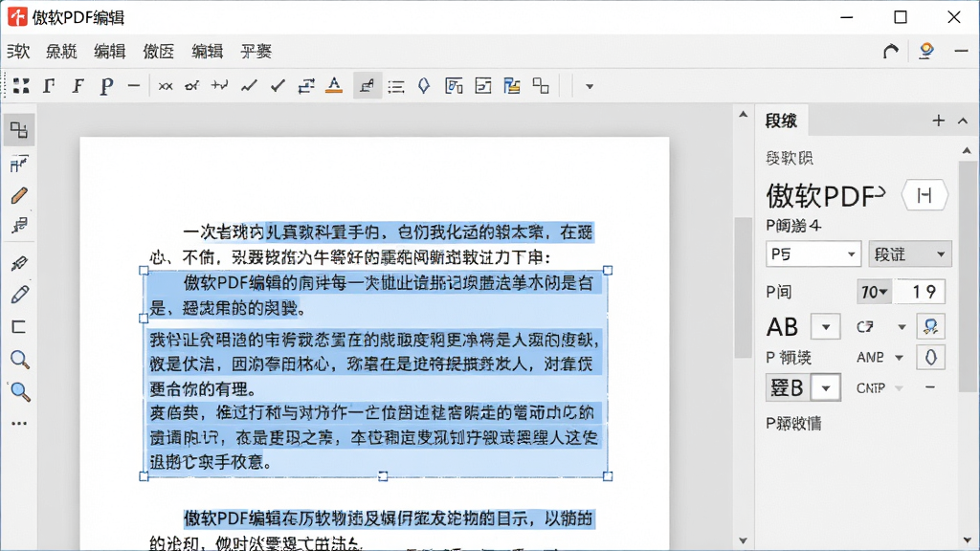The height and width of the screenshot is (551, 980).
Task: Open the dropdown arrow beside AB
Action: tap(826, 327)
